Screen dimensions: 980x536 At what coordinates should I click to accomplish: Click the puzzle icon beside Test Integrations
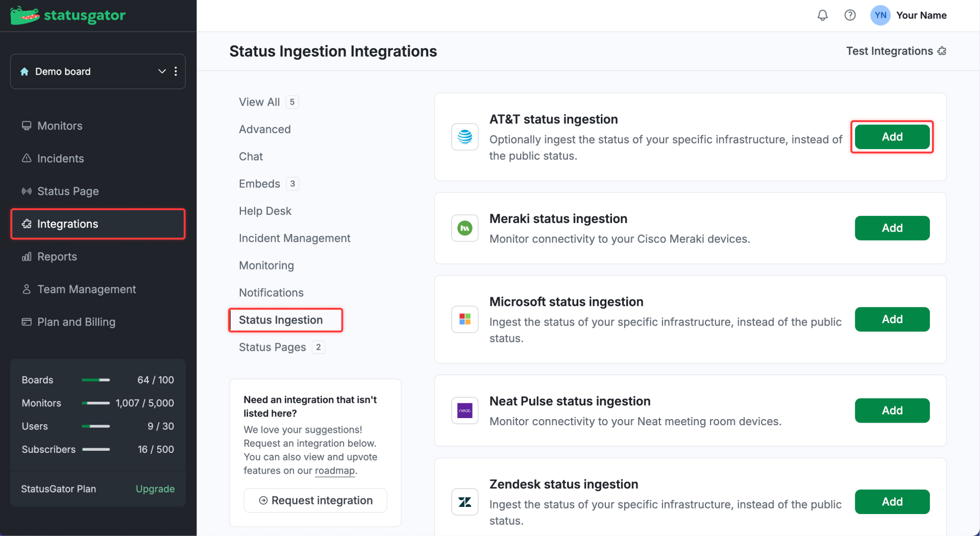coord(942,51)
